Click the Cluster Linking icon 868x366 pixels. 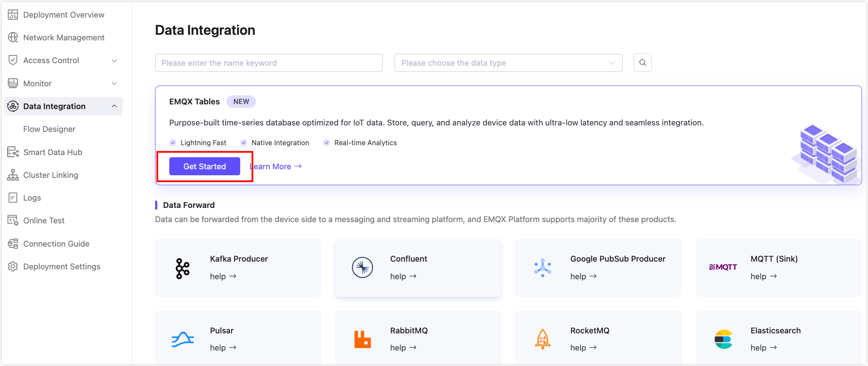[x=13, y=175]
